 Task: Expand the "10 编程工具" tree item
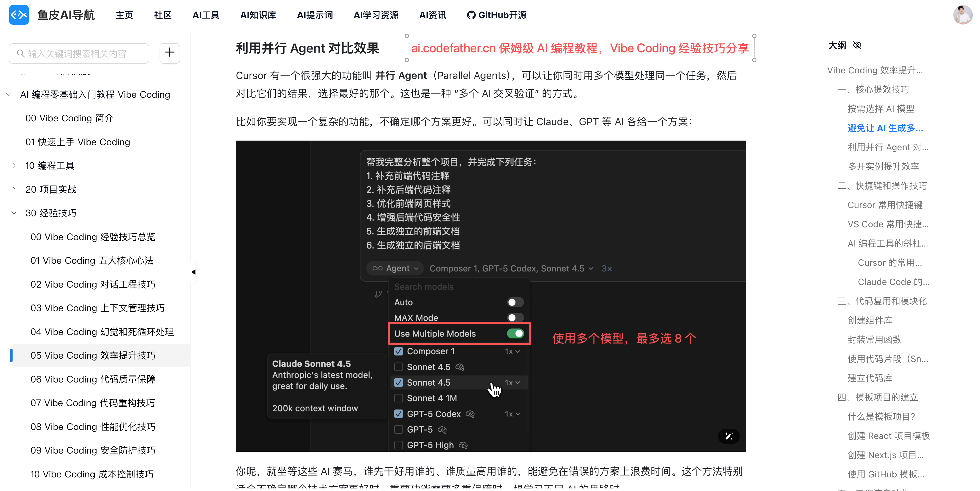(x=14, y=165)
